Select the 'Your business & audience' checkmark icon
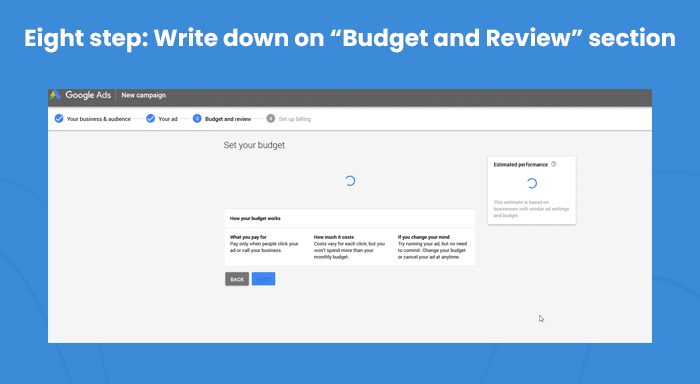Screen dimensions: 700x384 (x=59, y=118)
